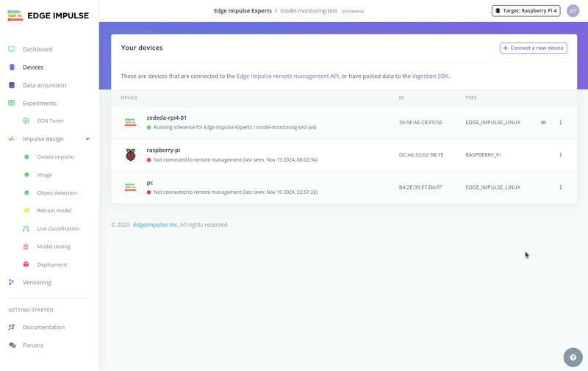
Task: Click RASPBERRY_PI type cell
Action: click(483, 155)
